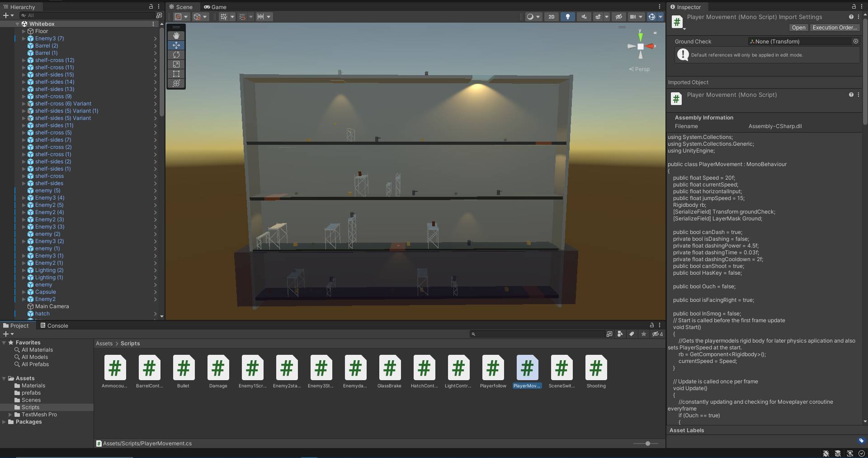
Task: Open the Shooting script asset
Action: [x=596, y=368]
